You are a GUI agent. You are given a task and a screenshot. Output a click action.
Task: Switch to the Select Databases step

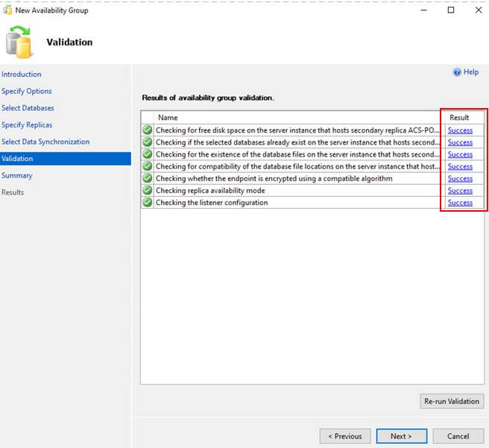click(28, 108)
